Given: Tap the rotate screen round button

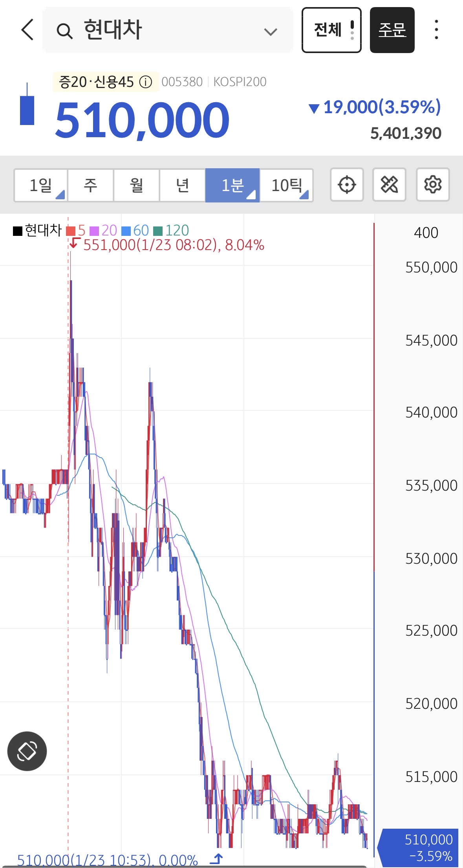Looking at the screenshot, I should [x=27, y=751].
